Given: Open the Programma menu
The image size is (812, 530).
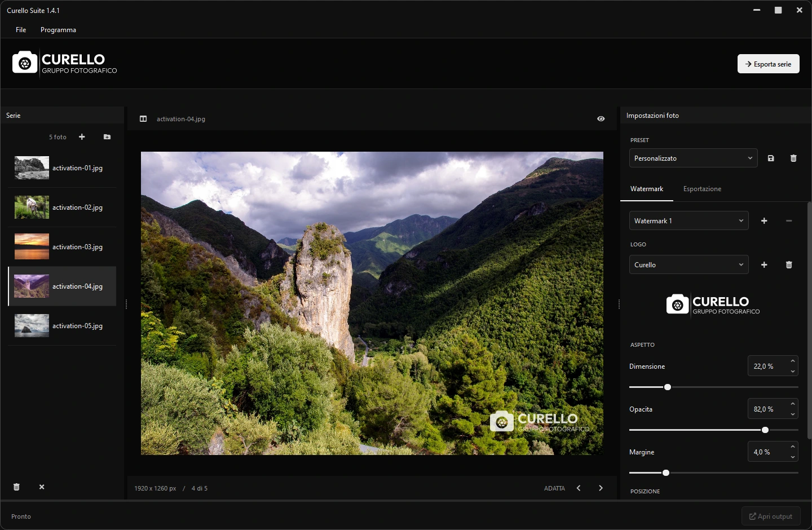Looking at the screenshot, I should point(58,30).
